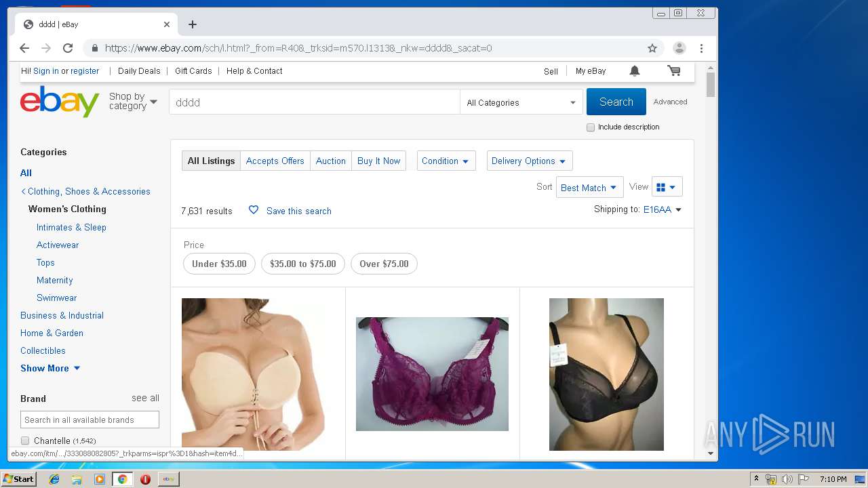View the site security padlock info
Viewport: 868px width, 488px height.
[x=94, y=48]
